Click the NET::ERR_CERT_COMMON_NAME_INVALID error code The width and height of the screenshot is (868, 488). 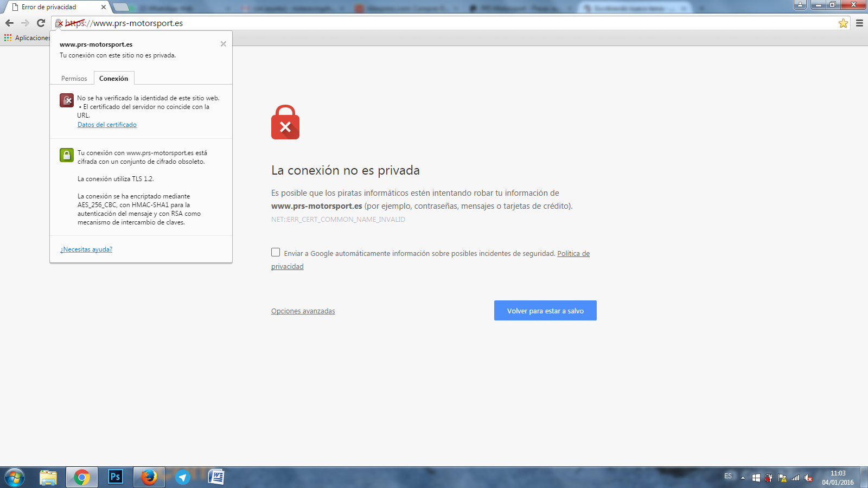pos(338,220)
